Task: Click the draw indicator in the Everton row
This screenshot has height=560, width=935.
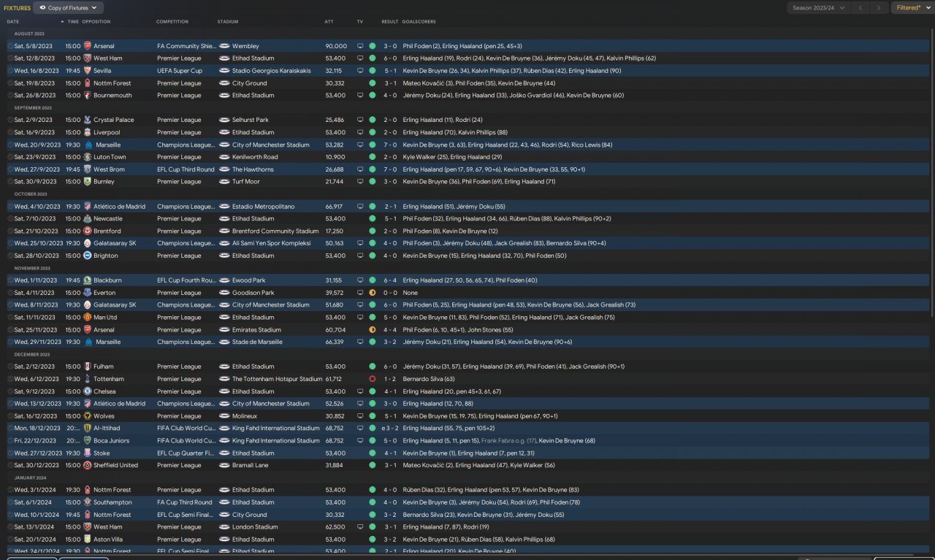Action: point(373,293)
